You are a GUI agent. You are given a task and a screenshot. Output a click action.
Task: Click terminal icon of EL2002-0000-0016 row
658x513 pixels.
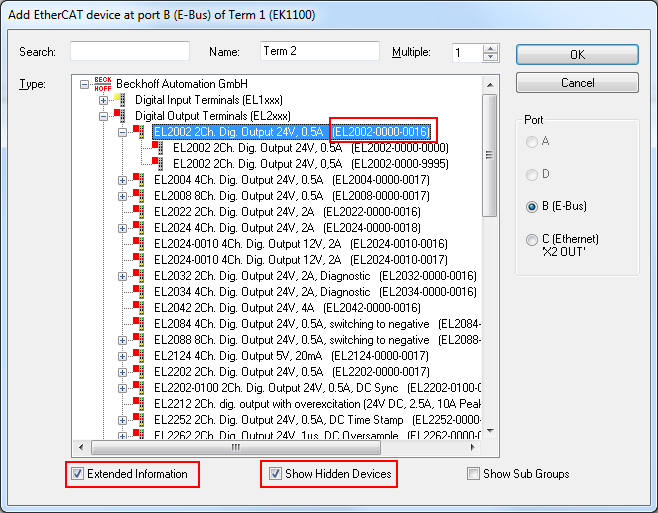pos(139,132)
